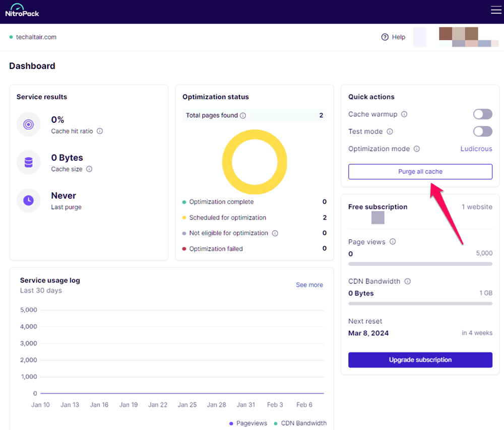Enable the Cache warmup toggle
The height and width of the screenshot is (430, 504).
point(482,114)
